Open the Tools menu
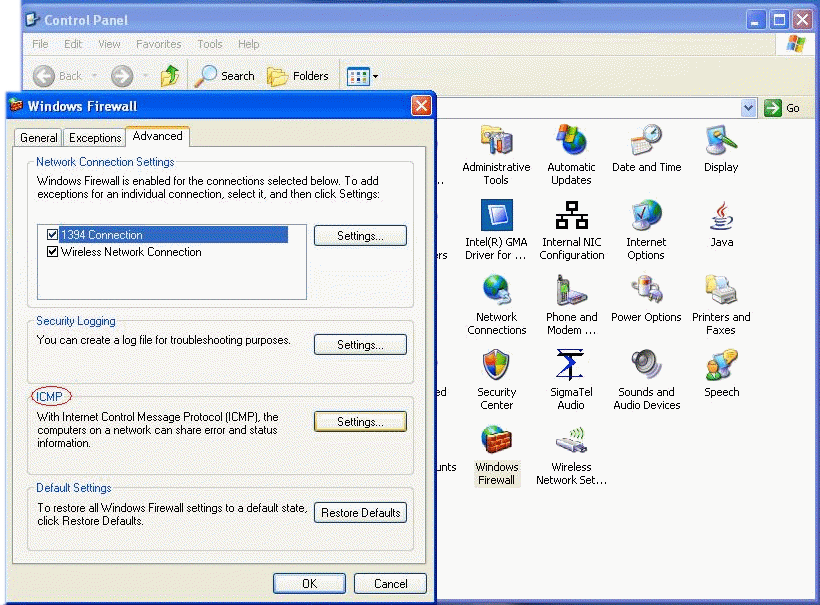Screen dimensions: 820x605 (210, 44)
